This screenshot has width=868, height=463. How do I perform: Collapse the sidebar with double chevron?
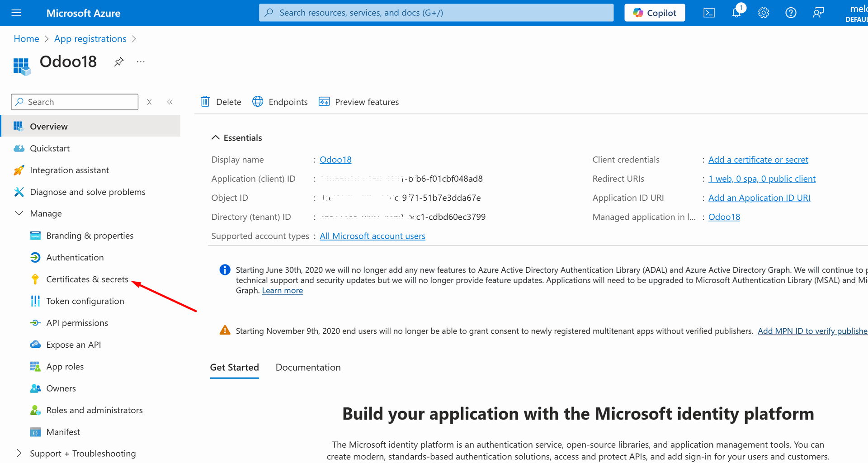coord(170,102)
